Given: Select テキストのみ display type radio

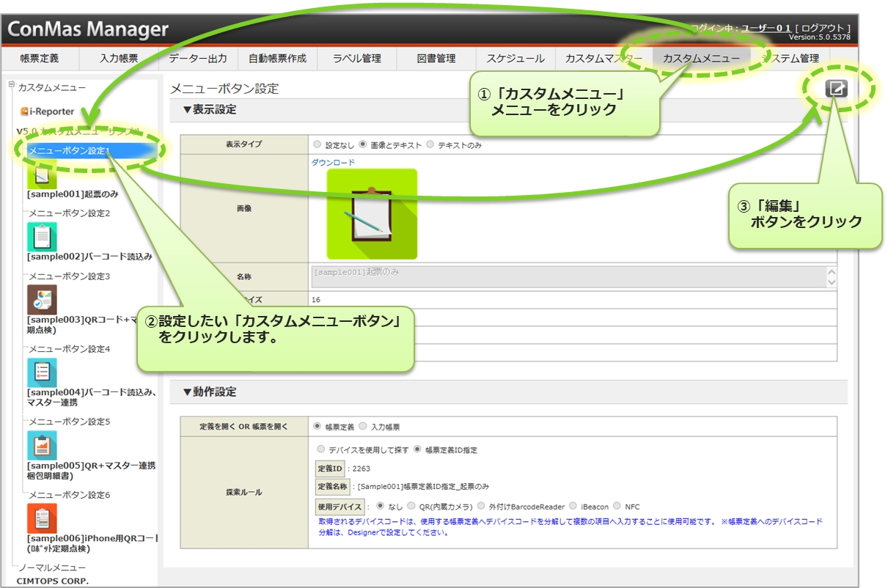Looking at the screenshot, I should point(430,145).
